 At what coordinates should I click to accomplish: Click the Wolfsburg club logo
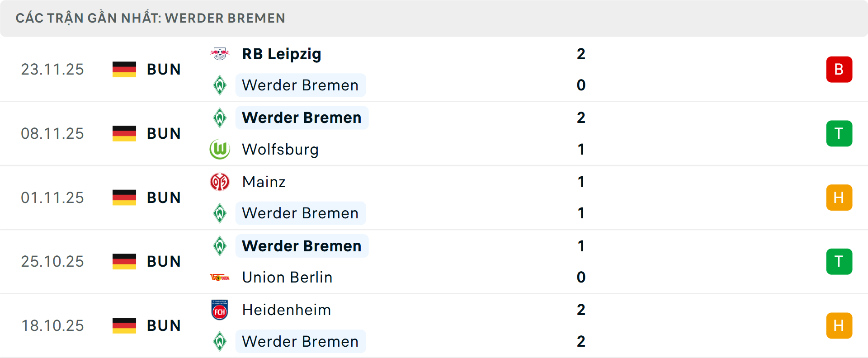coord(220,149)
